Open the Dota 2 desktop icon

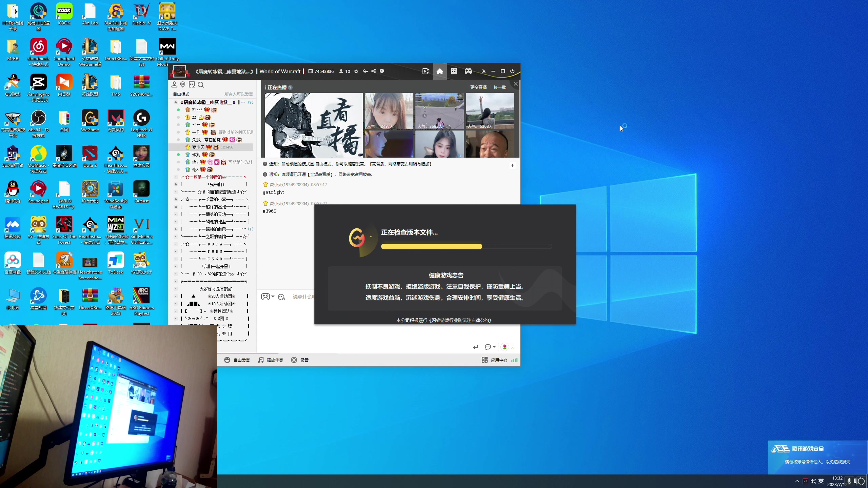(x=90, y=157)
